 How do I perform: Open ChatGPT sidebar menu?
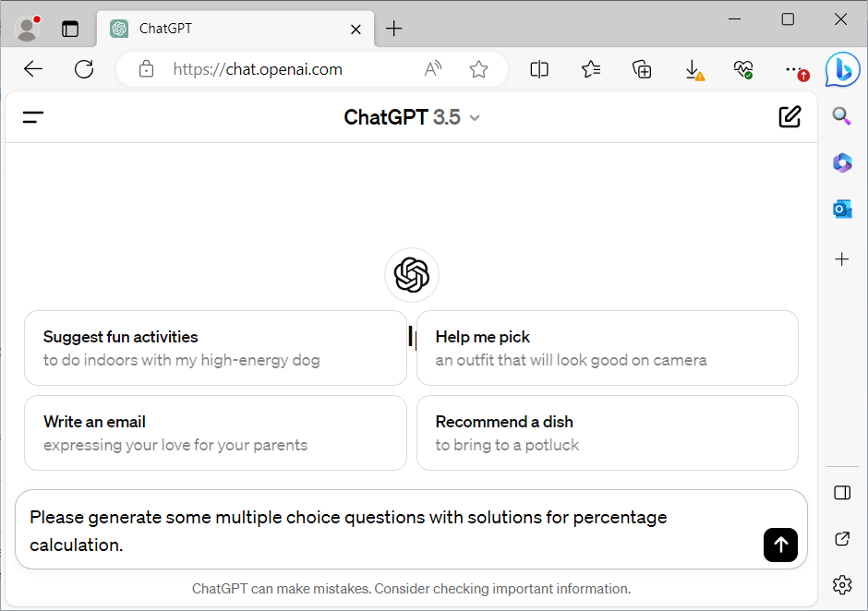pos(33,117)
